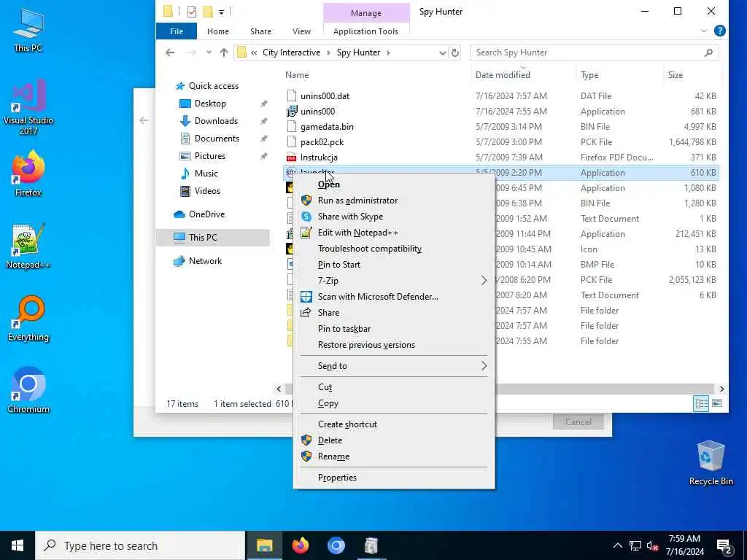Open the File ribbon tab

(x=177, y=31)
